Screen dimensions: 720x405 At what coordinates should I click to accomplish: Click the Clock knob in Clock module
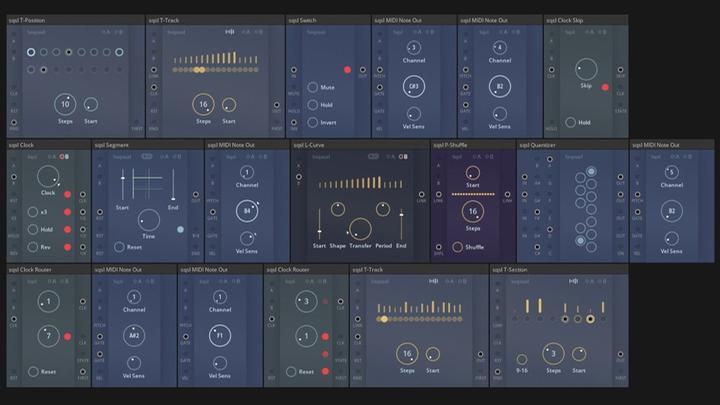[x=48, y=177]
